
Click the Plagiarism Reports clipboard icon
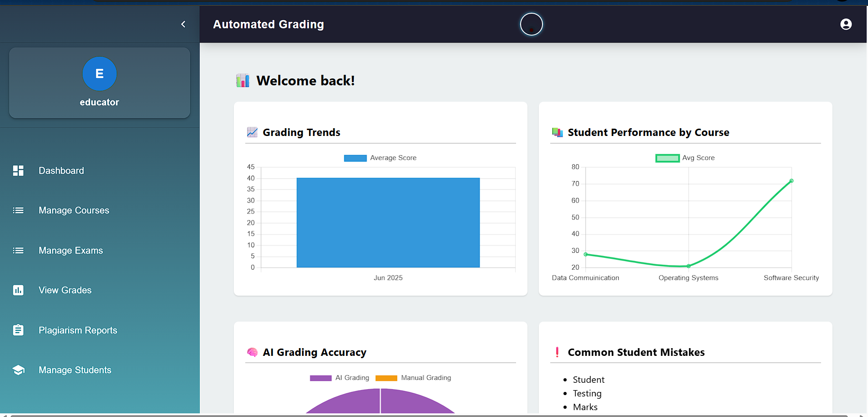click(x=18, y=330)
